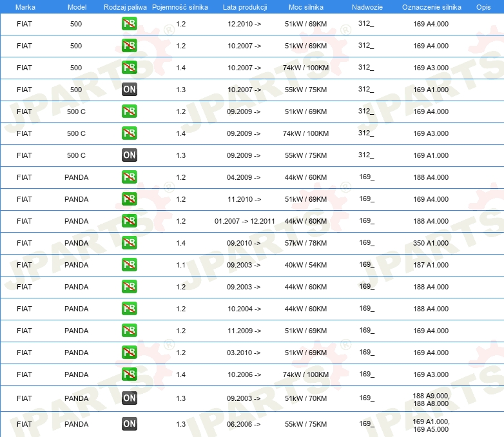504x437 pixels.
Task: Click engine power '40kW / 54KM'
Action: pos(305,265)
